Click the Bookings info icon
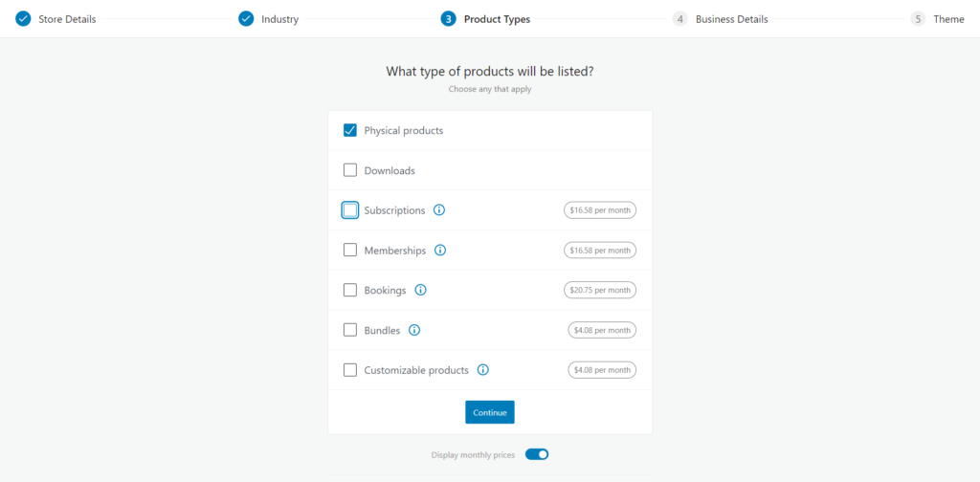 click(x=420, y=291)
